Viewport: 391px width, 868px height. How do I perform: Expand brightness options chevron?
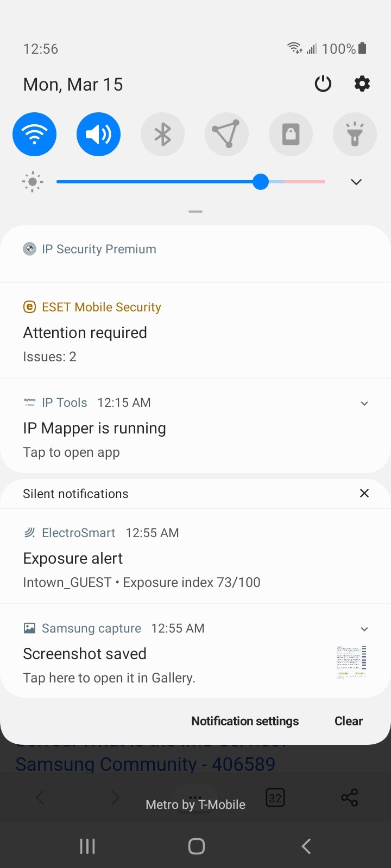[356, 182]
